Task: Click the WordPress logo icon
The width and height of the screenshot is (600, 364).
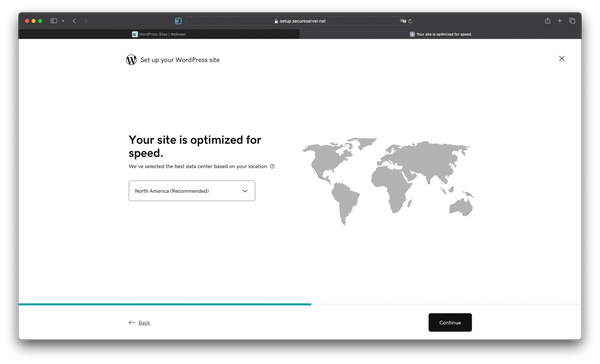Action: [x=131, y=60]
